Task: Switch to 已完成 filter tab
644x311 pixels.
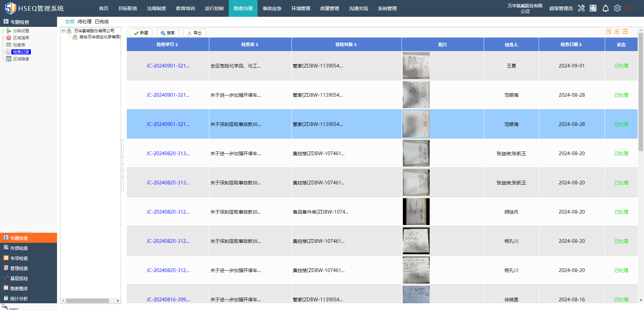Action: coord(102,21)
